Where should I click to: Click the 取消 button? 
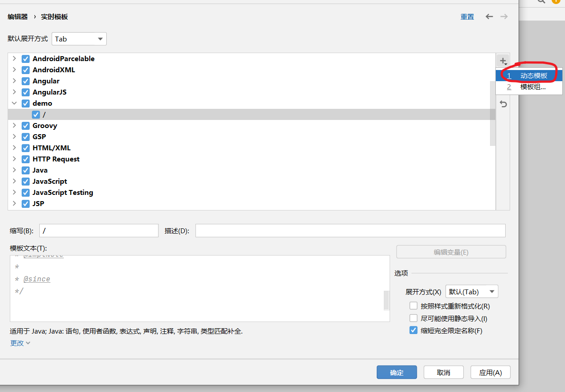click(444, 372)
